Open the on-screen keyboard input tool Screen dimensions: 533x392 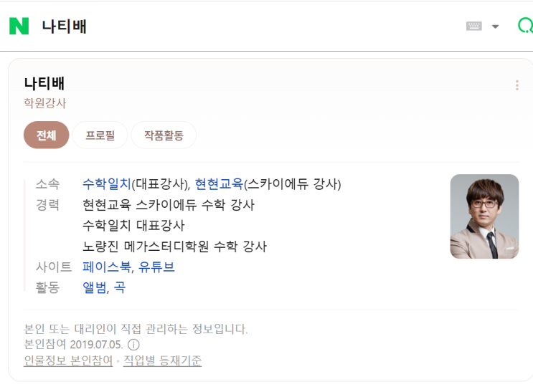pos(473,27)
